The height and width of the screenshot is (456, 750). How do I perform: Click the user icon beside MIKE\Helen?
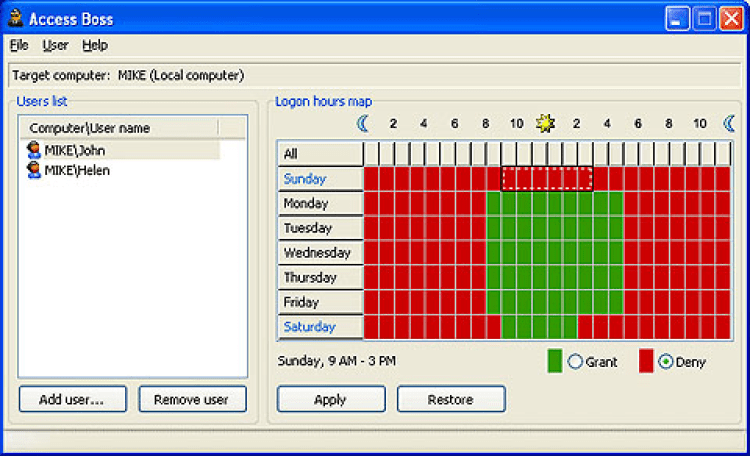tap(33, 170)
